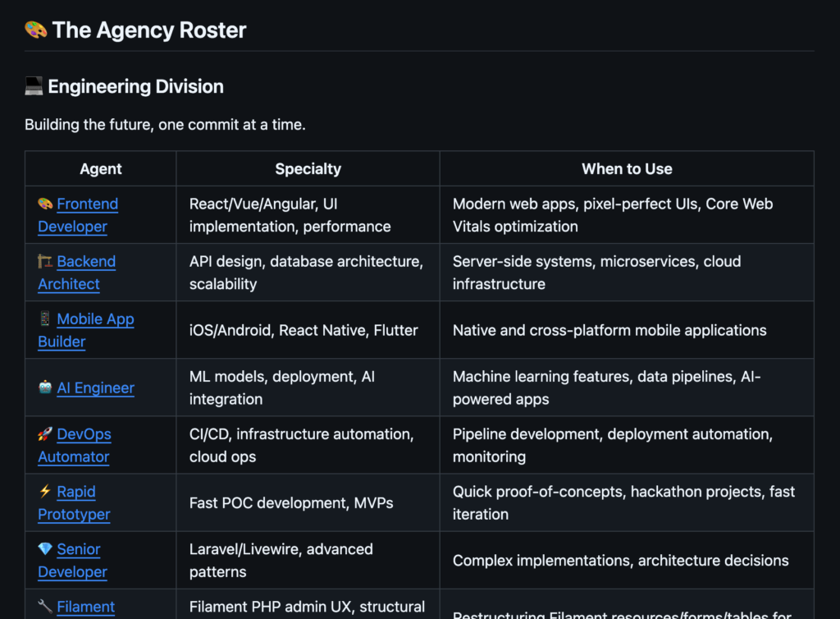Open the AI Engineer link

pos(95,388)
